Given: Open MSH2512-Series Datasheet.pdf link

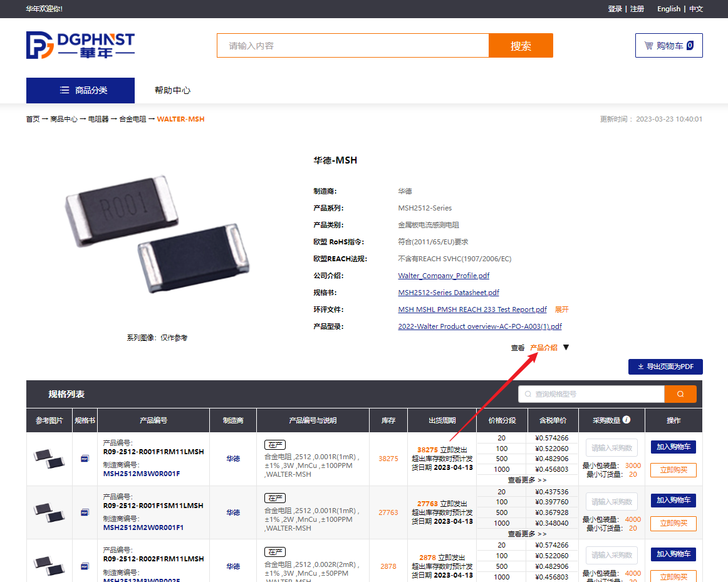Looking at the screenshot, I should (449, 293).
